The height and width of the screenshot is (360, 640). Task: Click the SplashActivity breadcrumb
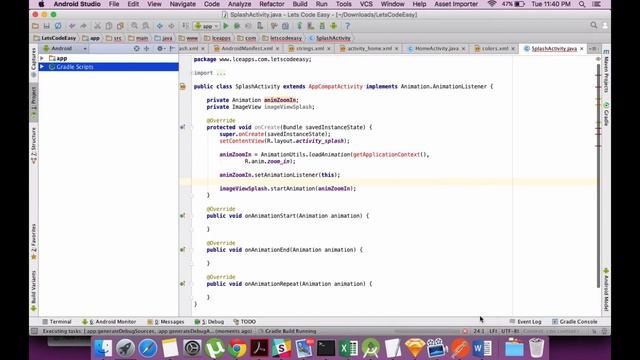(x=330, y=38)
